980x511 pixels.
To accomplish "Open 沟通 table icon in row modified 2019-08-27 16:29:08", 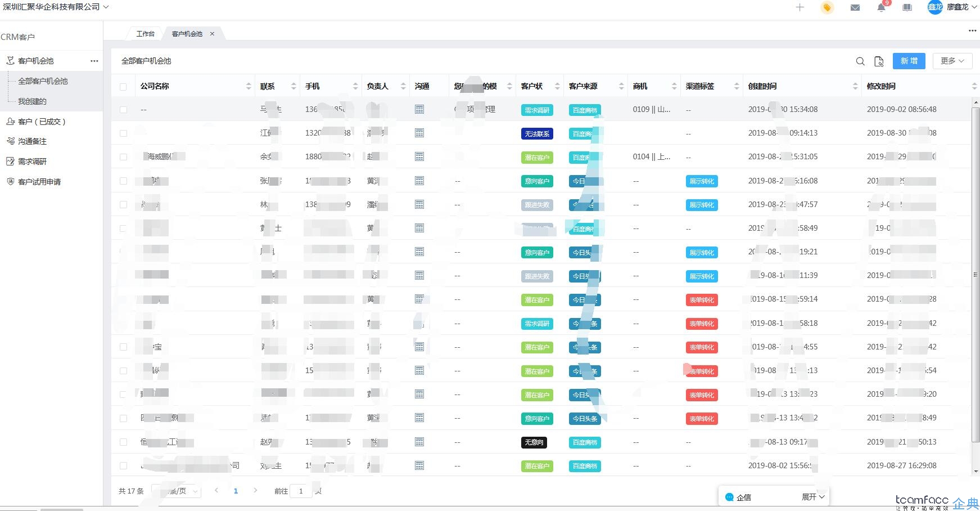I will pyautogui.click(x=419, y=465).
